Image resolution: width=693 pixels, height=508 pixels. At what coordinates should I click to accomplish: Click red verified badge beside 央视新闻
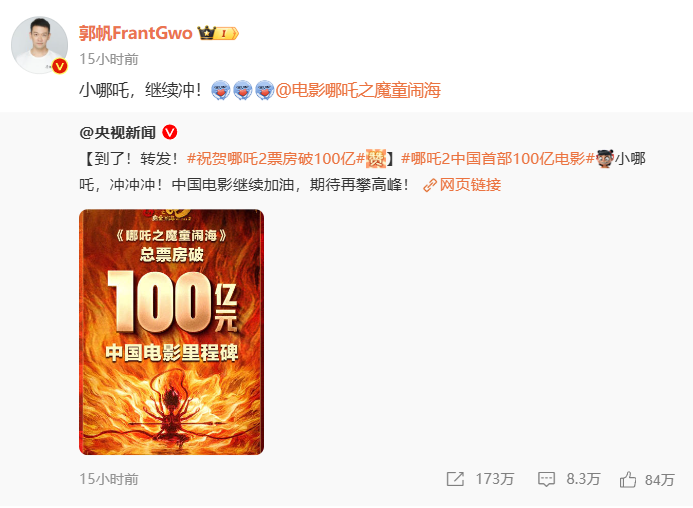pos(170,132)
